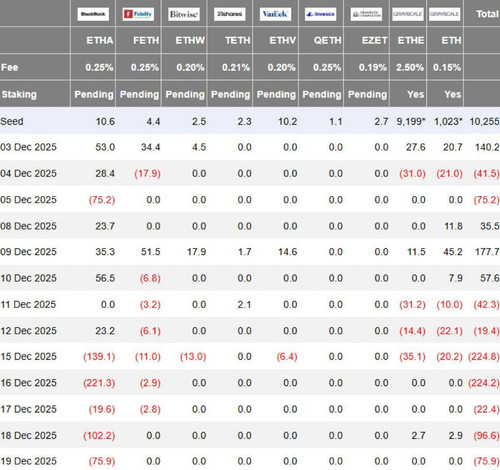Select the ETHA ticker header
The image size is (500, 470).
pyautogui.click(x=100, y=40)
